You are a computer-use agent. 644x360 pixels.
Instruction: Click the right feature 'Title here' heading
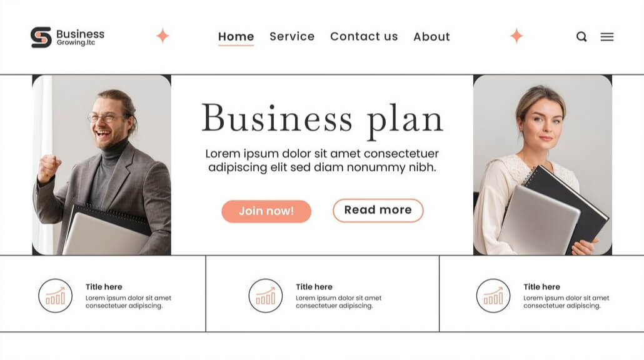pos(541,287)
